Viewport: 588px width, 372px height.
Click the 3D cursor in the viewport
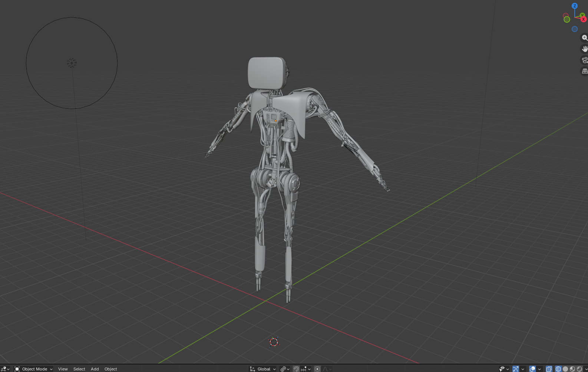[x=274, y=342]
